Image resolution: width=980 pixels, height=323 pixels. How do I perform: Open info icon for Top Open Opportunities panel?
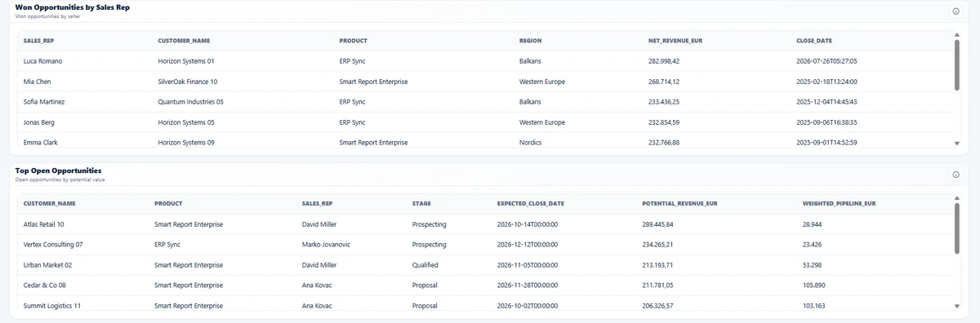[x=956, y=175]
